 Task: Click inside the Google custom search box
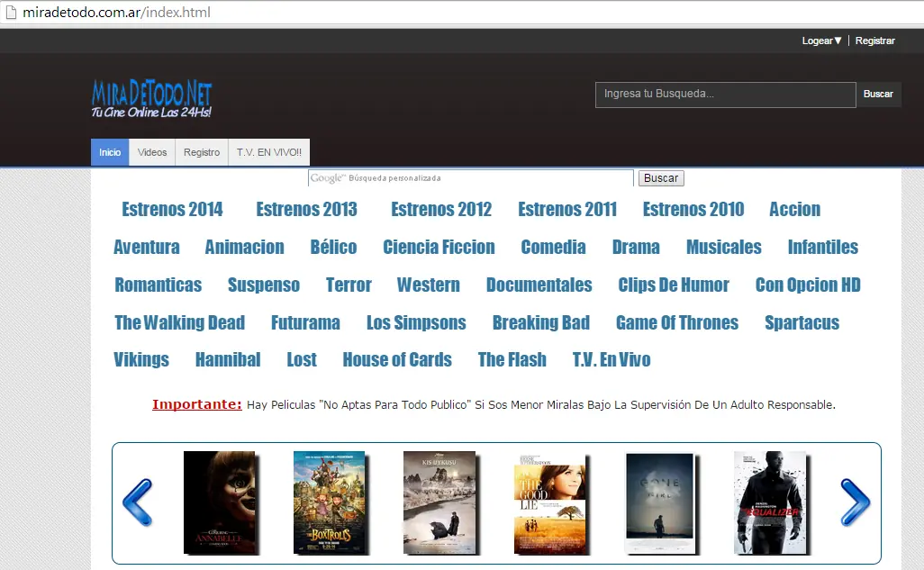point(470,178)
